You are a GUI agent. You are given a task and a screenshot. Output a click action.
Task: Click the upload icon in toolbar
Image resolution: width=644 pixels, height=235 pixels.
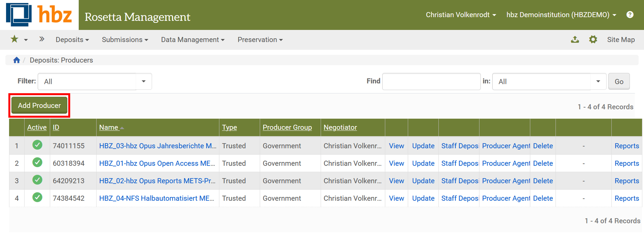(x=575, y=40)
